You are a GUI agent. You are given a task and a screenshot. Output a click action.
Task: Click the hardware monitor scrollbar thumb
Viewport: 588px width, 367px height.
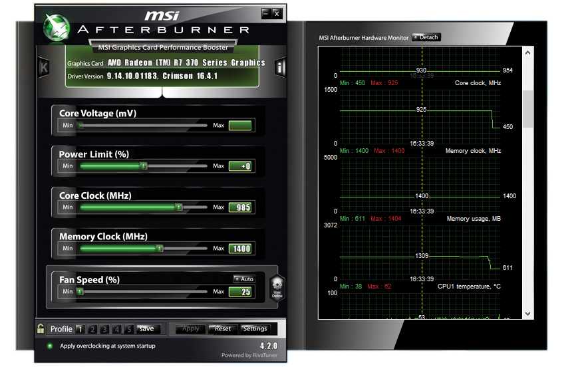[x=527, y=109]
